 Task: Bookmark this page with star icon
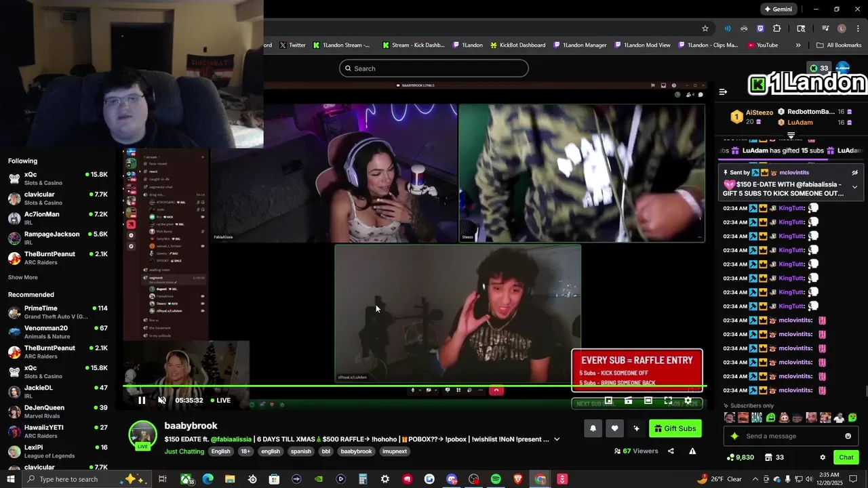705,28
